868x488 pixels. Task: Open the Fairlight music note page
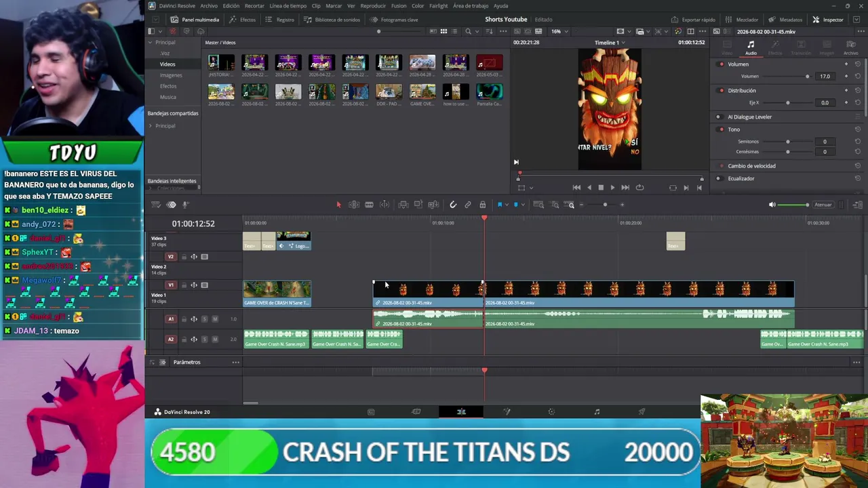(597, 411)
